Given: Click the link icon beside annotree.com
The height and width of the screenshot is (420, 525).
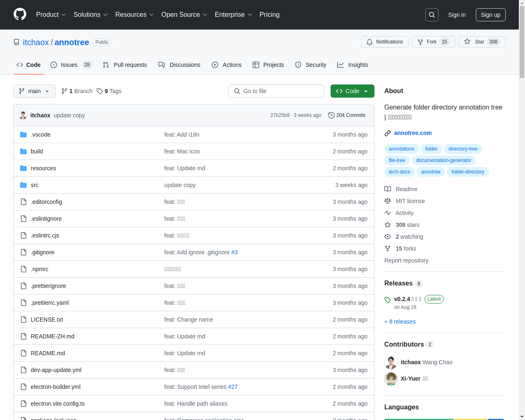Looking at the screenshot, I should click(x=388, y=133).
